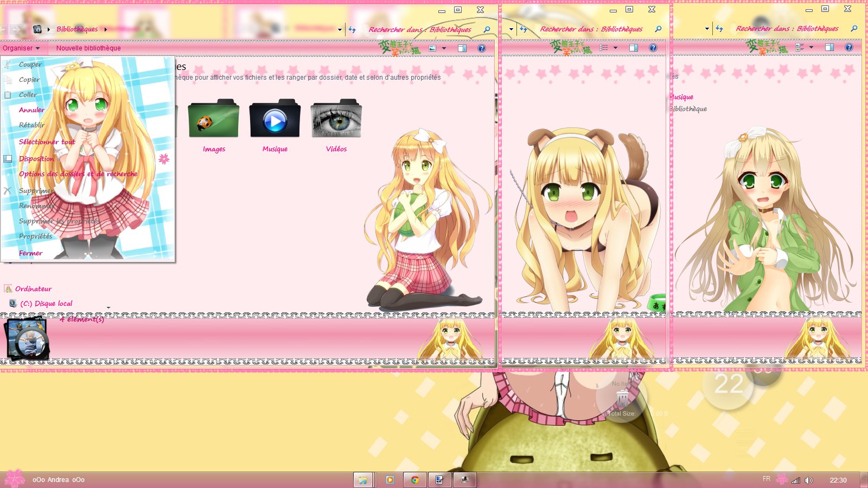Change view icon in left window toolbar
The height and width of the screenshot is (488, 868).
coord(432,48)
